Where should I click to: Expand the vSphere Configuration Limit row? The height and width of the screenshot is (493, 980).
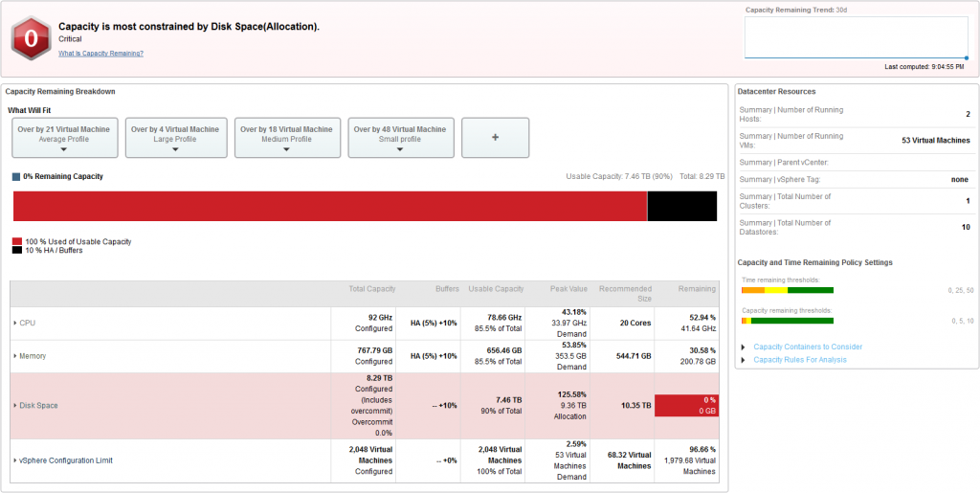tap(15, 460)
